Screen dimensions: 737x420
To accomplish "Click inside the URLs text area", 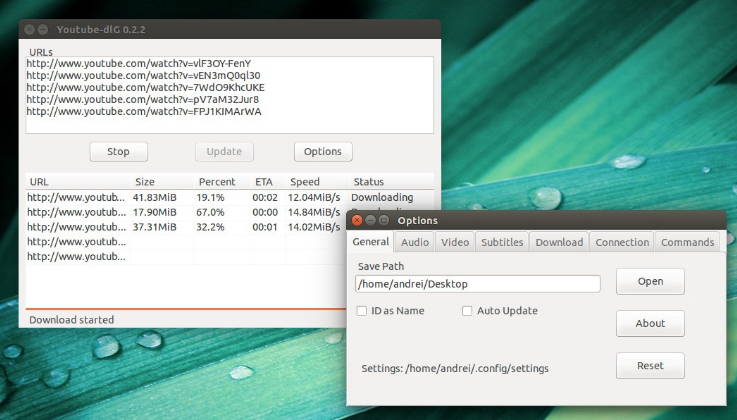I will (x=229, y=95).
